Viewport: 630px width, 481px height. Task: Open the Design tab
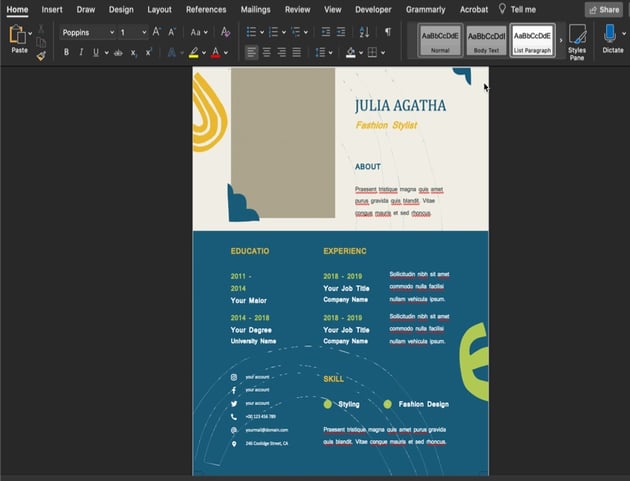click(121, 9)
